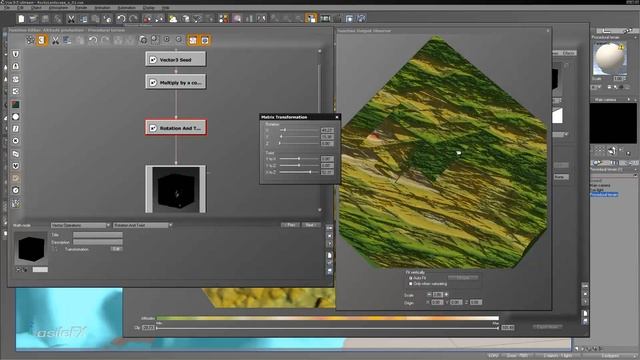Select the heart-shaped node icon in left column
The height and width of the screenshot is (360, 640).
coord(16,166)
